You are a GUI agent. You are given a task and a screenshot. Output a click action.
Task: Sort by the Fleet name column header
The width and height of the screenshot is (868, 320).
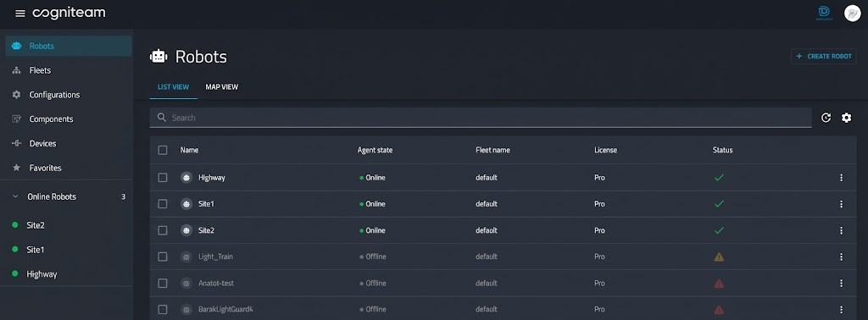(492, 150)
